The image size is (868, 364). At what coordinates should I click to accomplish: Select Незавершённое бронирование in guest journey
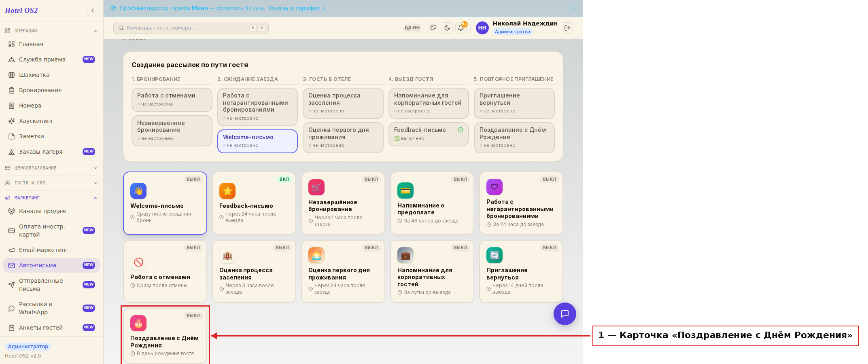pos(172,131)
